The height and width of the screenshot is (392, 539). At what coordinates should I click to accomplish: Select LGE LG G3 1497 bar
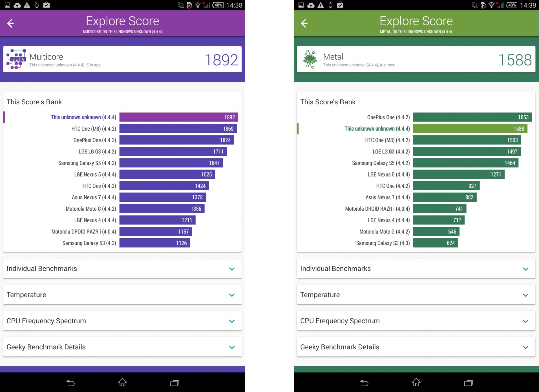467,151
